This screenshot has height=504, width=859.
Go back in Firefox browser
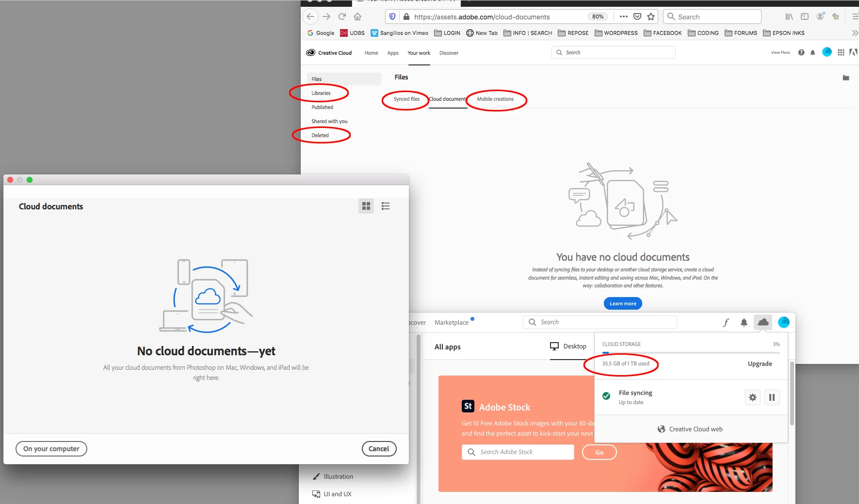click(x=310, y=16)
